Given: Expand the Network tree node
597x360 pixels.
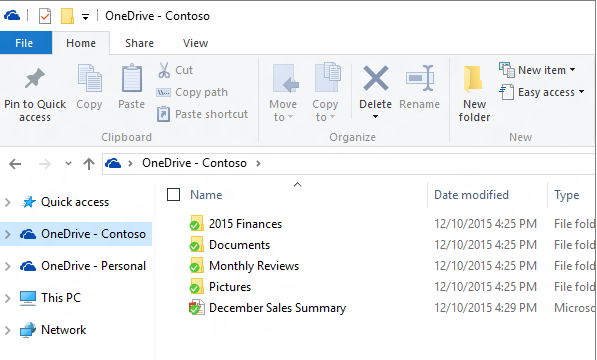Looking at the screenshot, I should [x=8, y=330].
